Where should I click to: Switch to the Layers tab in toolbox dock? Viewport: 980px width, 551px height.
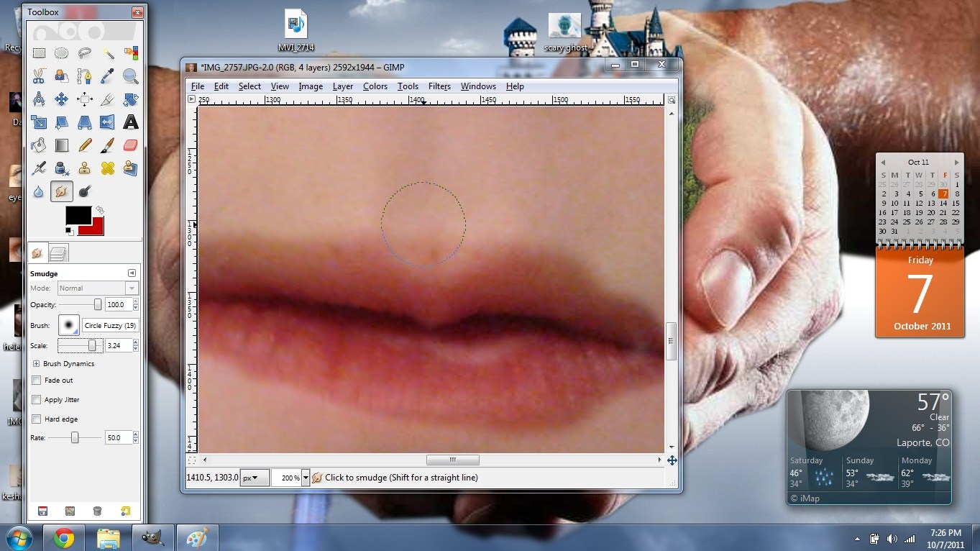[58, 252]
